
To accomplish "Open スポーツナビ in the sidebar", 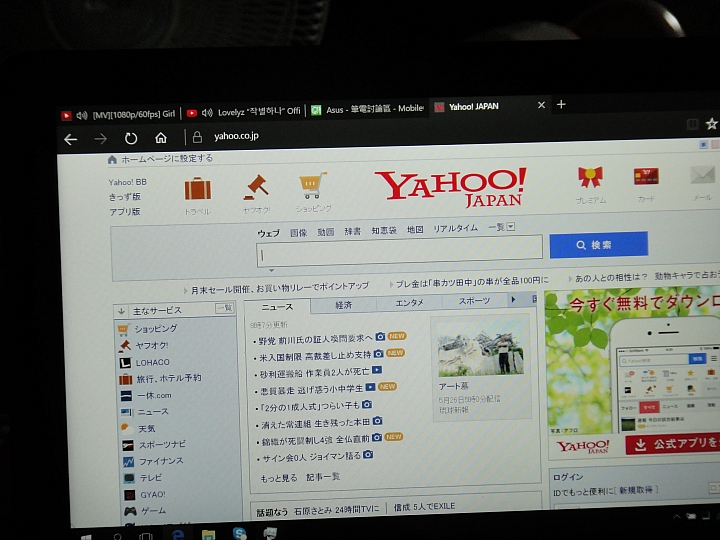I will point(162,444).
